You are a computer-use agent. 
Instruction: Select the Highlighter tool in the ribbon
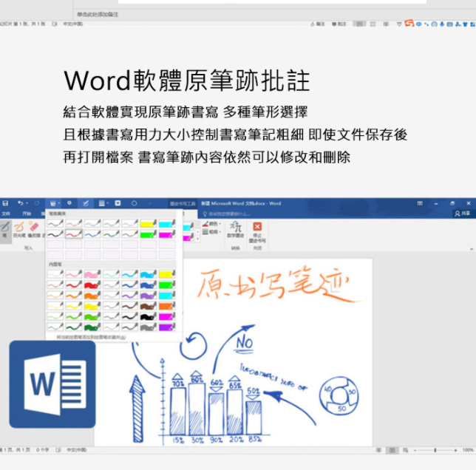click(18, 228)
